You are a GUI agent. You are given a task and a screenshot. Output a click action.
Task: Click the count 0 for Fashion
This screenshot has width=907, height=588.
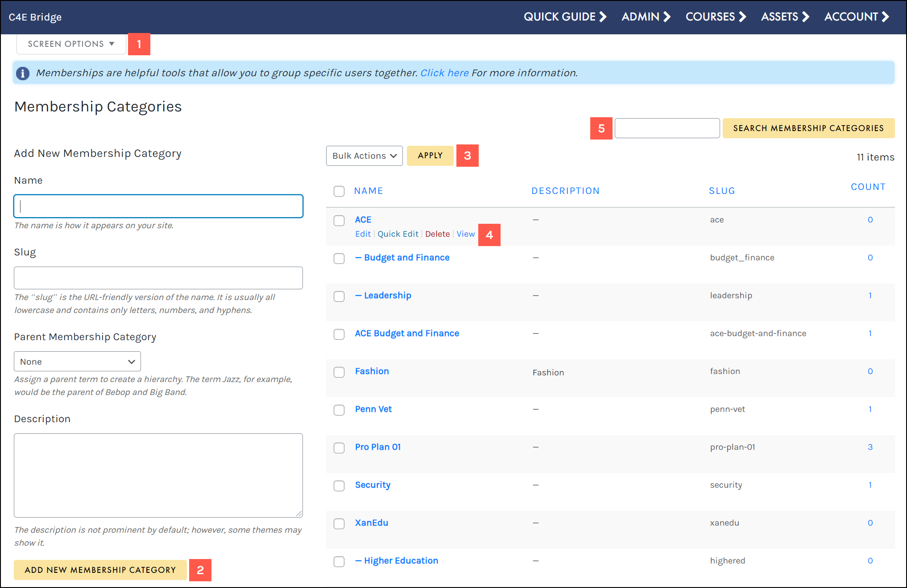tap(870, 371)
